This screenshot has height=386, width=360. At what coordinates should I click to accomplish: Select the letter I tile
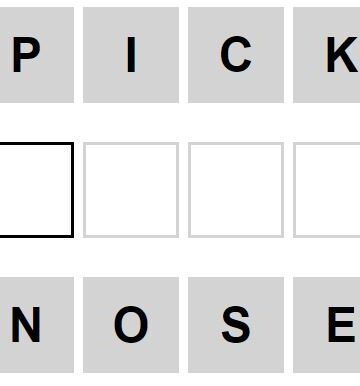point(131,55)
